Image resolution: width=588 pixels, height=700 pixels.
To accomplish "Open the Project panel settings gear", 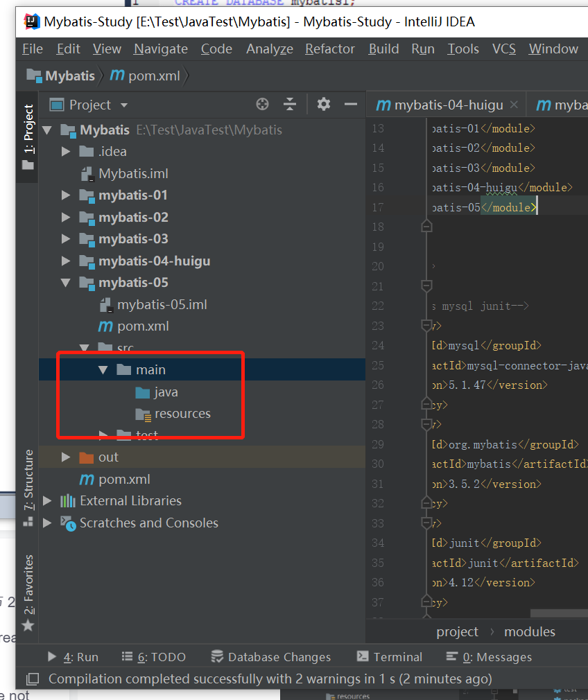I will pos(322,104).
